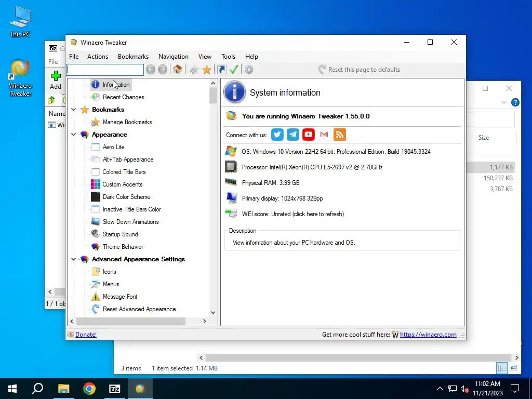
Task: Collapse the Appearance tree group
Action: pos(73,135)
